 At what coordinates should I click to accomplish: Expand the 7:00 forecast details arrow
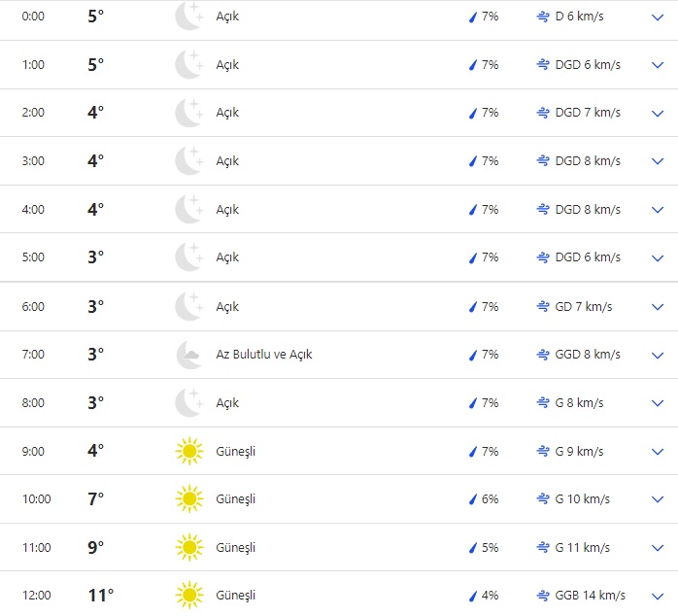point(658,355)
